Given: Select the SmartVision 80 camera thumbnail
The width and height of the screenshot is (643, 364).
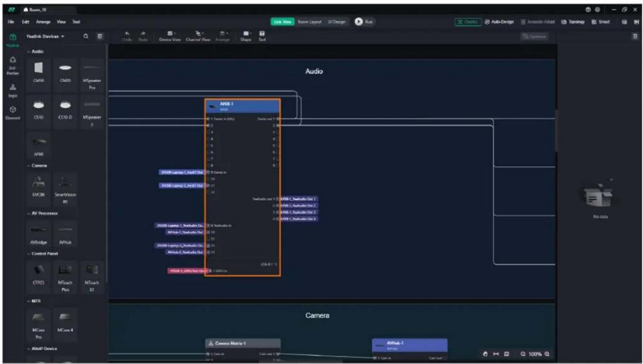Looking at the screenshot, I should [65, 189].
